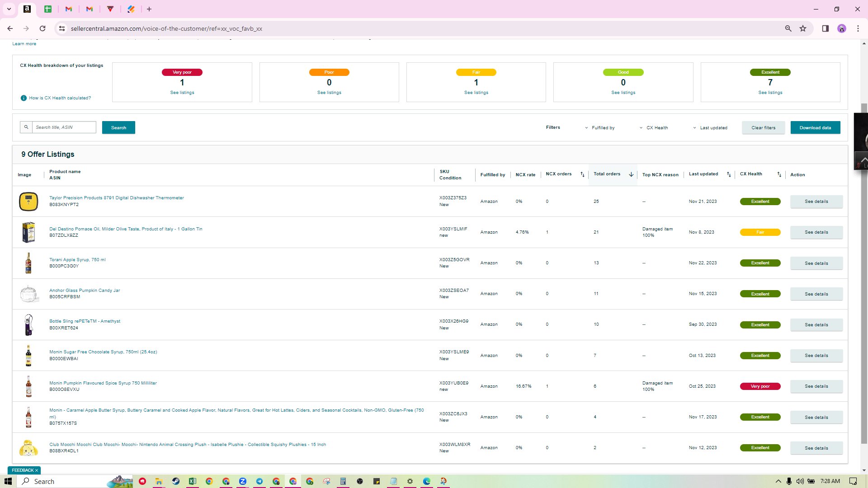Open Settings gear in the taskbar
Viewport: 868px width, 488px height.
(410, 481)
